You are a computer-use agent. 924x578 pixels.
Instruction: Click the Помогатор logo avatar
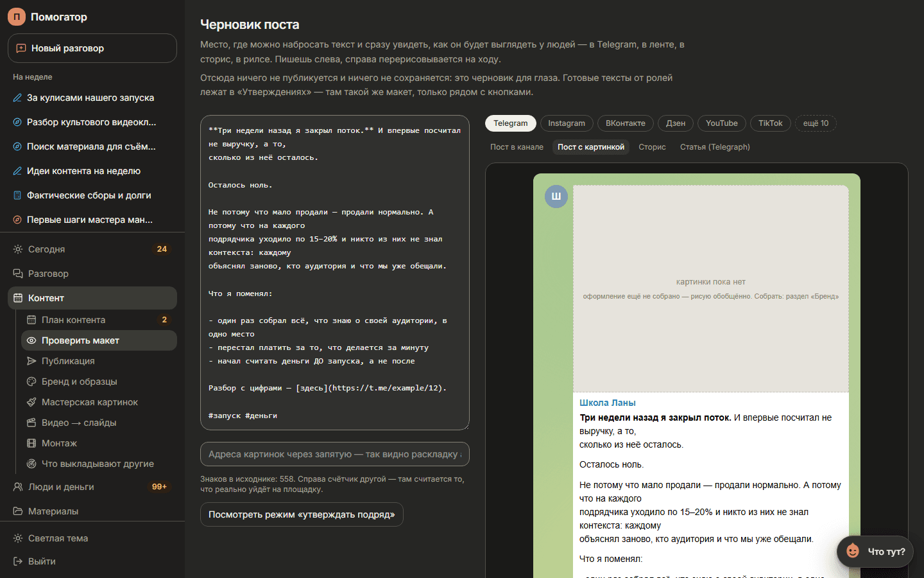[17, 17]
